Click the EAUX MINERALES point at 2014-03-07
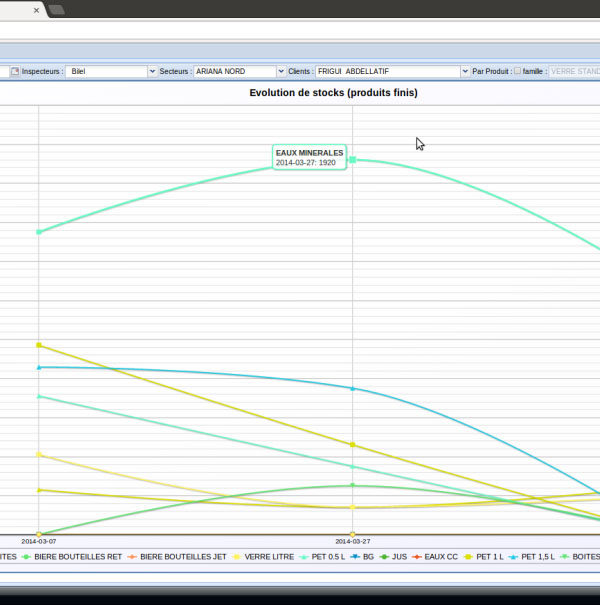 click(x=39, y=232)
